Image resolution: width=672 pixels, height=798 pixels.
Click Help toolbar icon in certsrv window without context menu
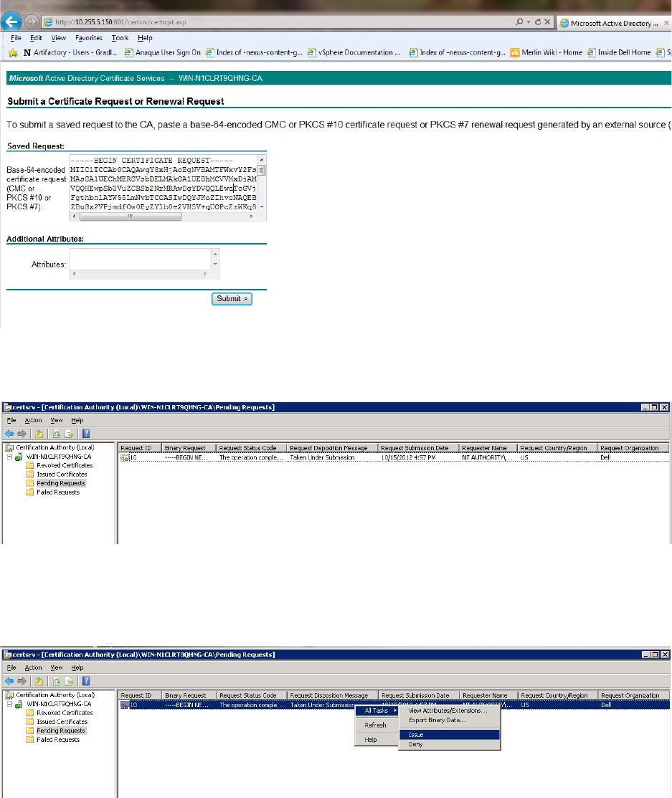pos(86,434)
